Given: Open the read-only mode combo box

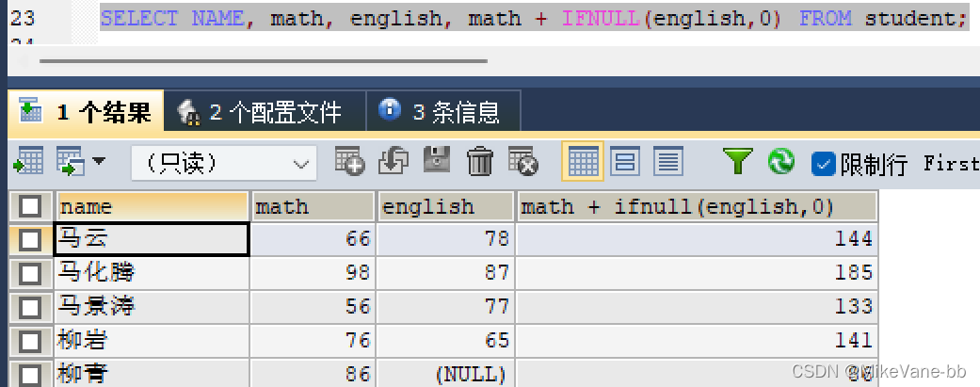Looking at the screenshot, I should (224, 164).
